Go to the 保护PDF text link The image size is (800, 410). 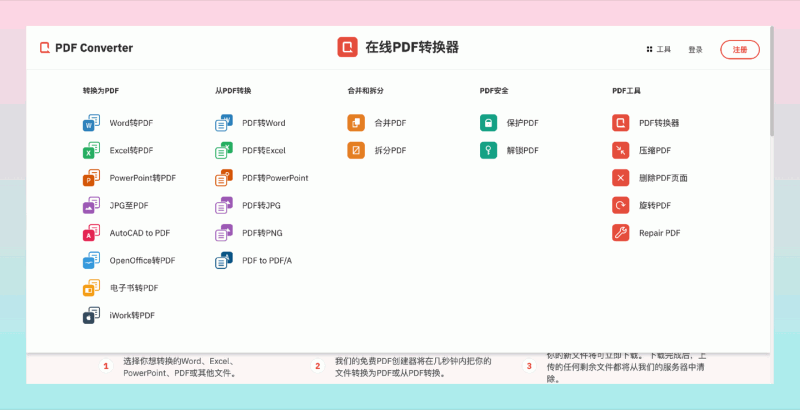click(x=522, y=123)
